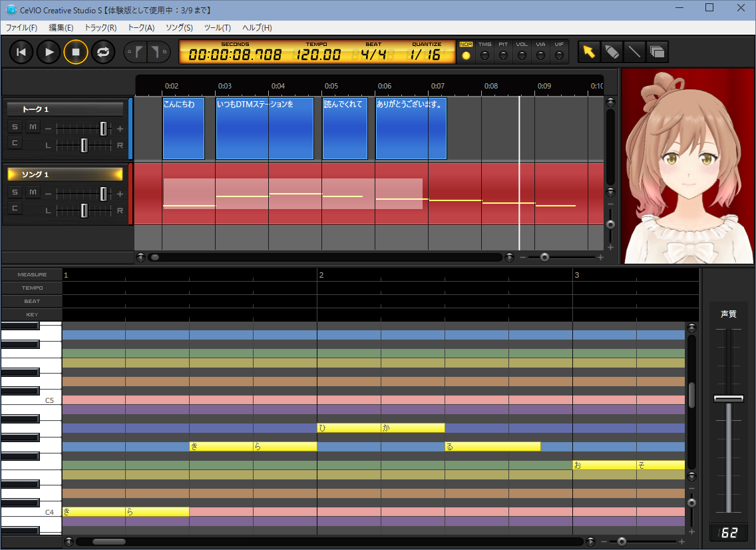Set loop start marker A

[x=136, y=52]
